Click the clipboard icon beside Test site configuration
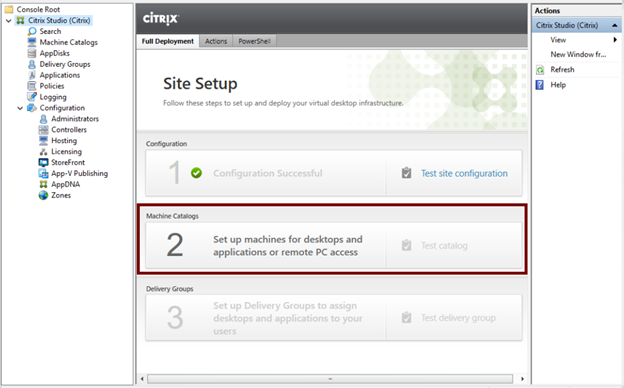Screen dimensions: 624x388 point(406,173)
